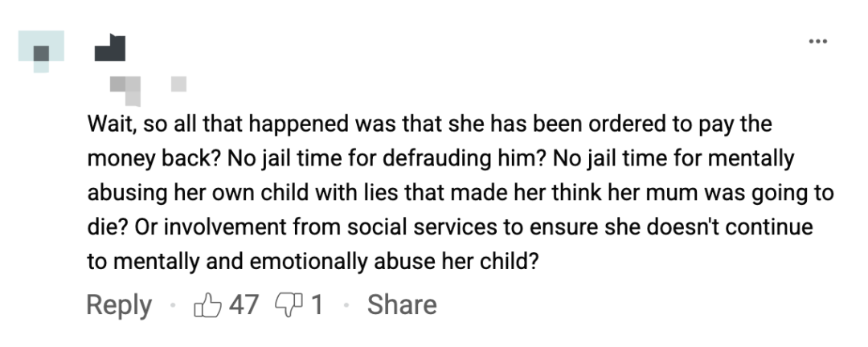Click the dislike count of 1

(x=317, y=305)
